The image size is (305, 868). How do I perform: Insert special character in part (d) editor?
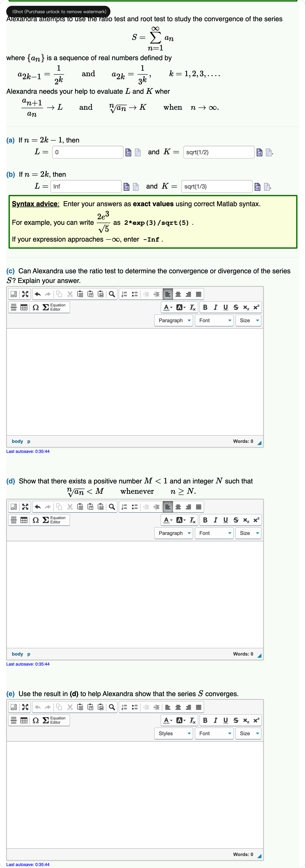pos(35,520)
